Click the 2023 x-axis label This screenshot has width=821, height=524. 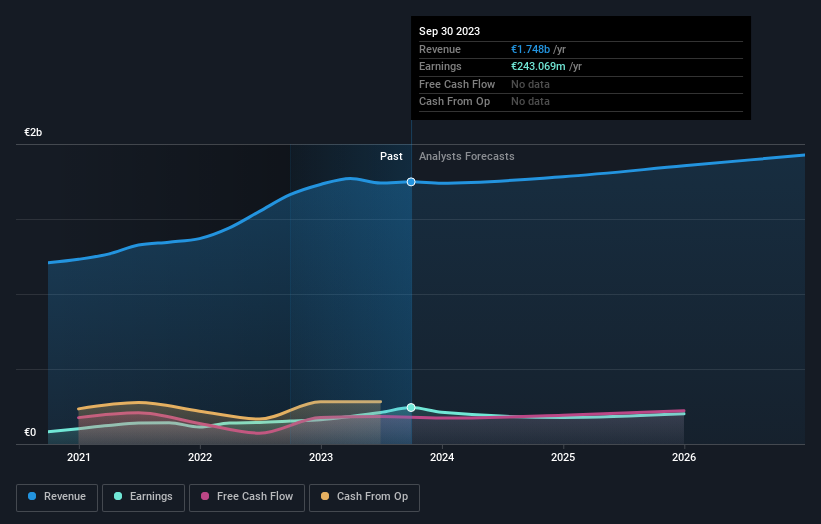(321, 457)
